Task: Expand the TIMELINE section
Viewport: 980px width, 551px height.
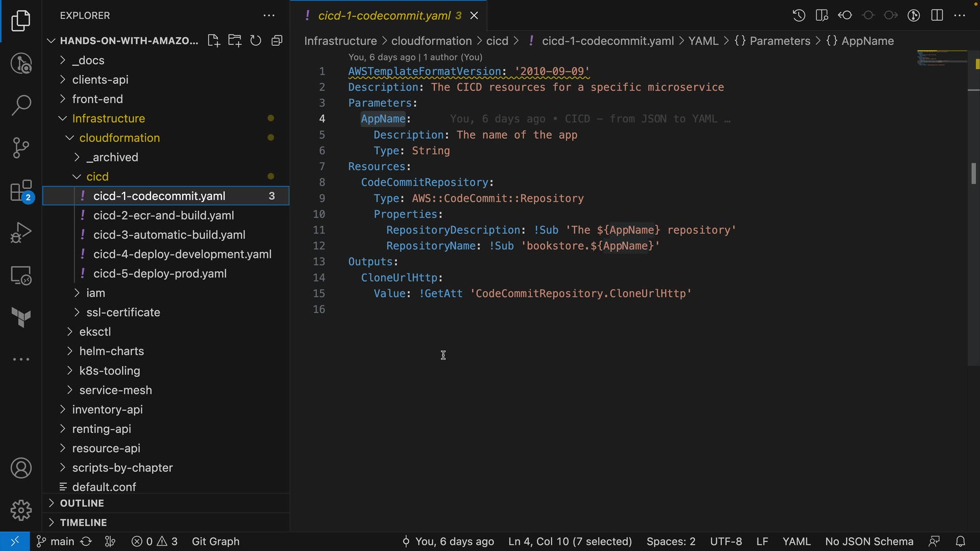Action: point(83,522)
